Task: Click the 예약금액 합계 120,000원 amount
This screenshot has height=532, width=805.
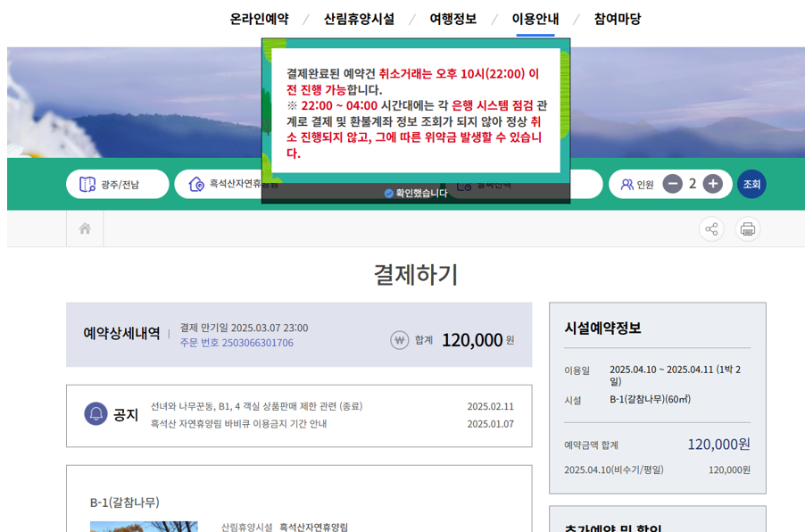Action: pyautogui.click(x=718, y=445)
